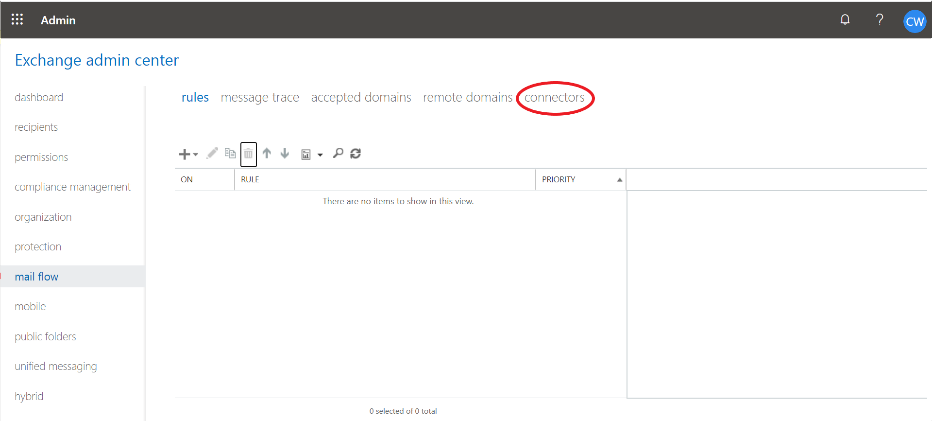932x421 pixels.
Task: Sort by the RULE column header
Action: [385, 179]
